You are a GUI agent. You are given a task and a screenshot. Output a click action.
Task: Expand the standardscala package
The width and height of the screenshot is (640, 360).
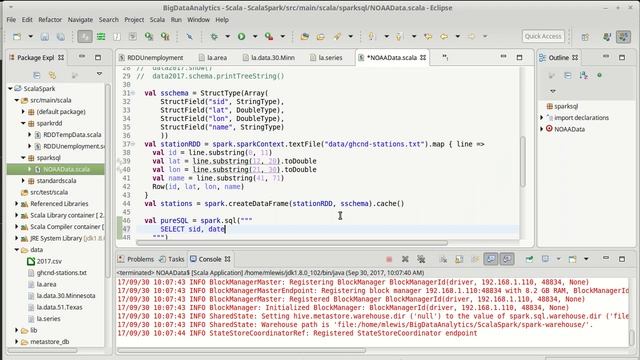point(23,180)
